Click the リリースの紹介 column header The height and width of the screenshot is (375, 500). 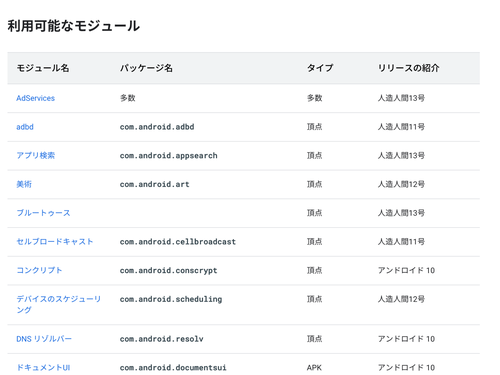point(408,68)
